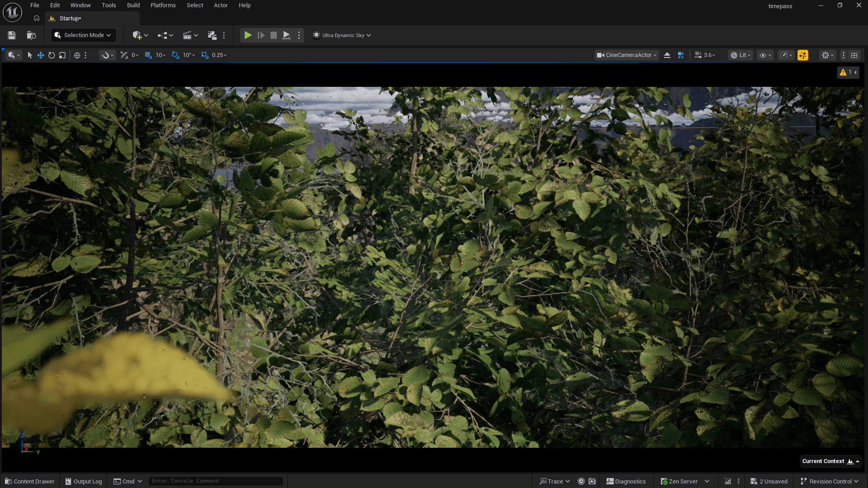The width and height of the screenshot is (868, 488).
Task: Open the Build menu
Action: (133, 5)
